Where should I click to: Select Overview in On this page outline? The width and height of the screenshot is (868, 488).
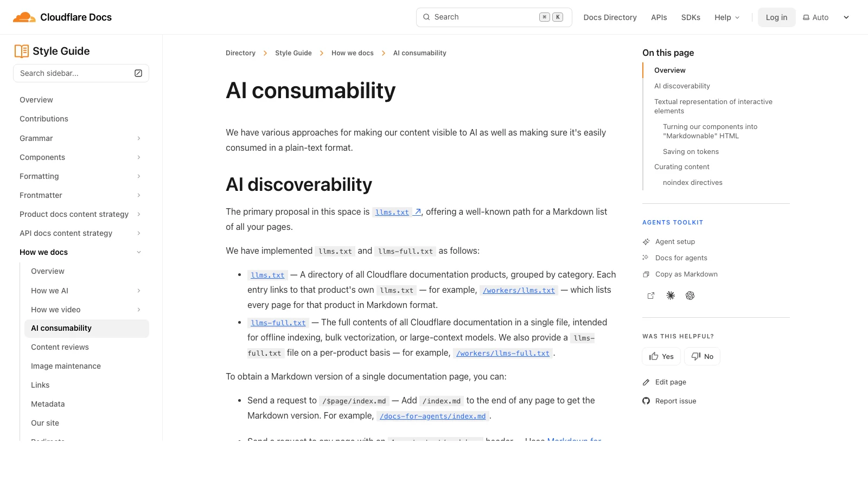tap(670, 70)
